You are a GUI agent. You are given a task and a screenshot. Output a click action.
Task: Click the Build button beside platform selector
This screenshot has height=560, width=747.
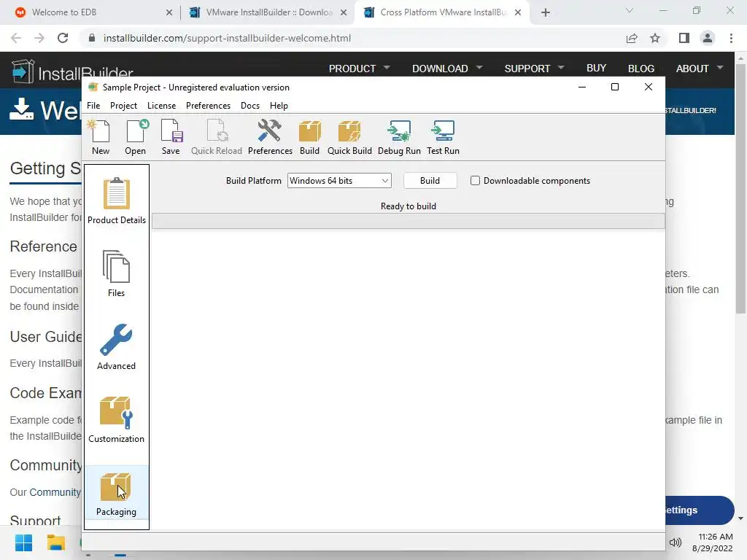coord(430,181)
